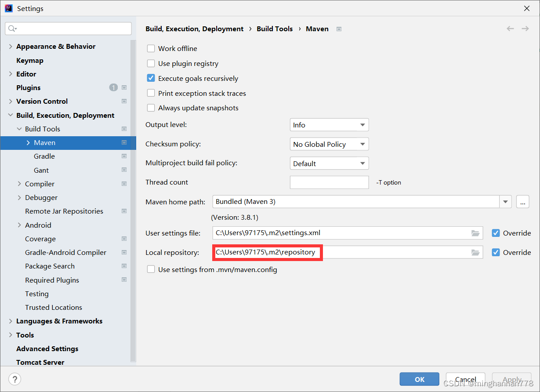Click the IntelliJ logo in the title bar
Screen dimensions: 540x392
(x=9, y=8)
